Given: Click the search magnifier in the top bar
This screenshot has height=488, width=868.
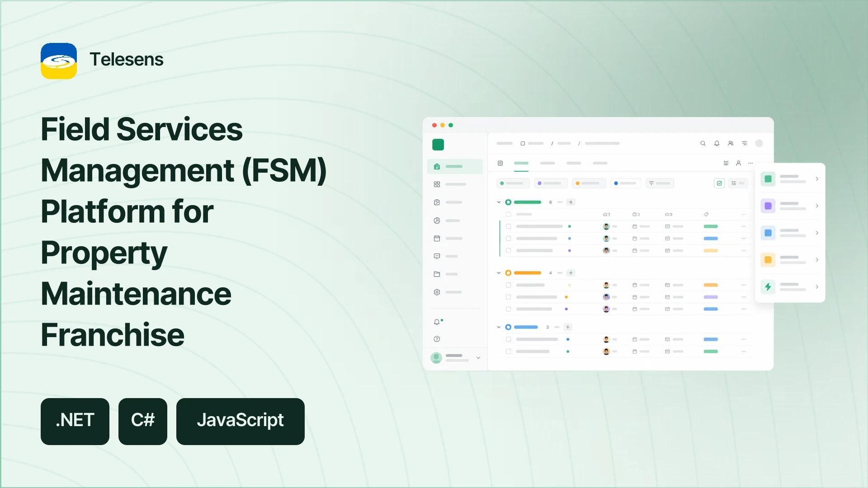Looking at the screenshot, I should [703, 143].
